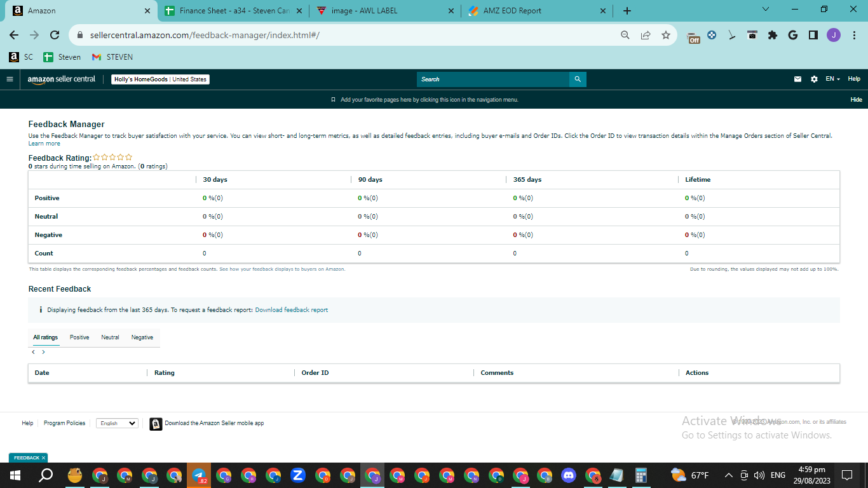Open the STEVEN Gmail bookmark

[x=112, y=57]
